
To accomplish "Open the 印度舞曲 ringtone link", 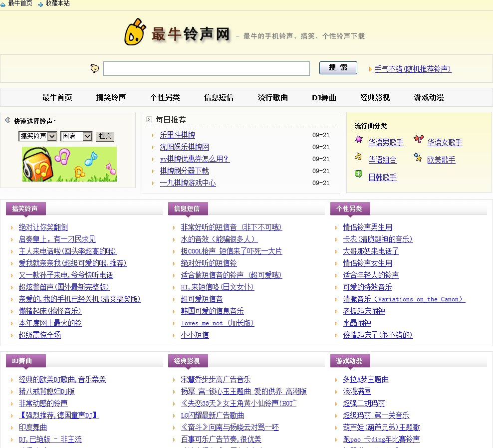I will 33,427.
